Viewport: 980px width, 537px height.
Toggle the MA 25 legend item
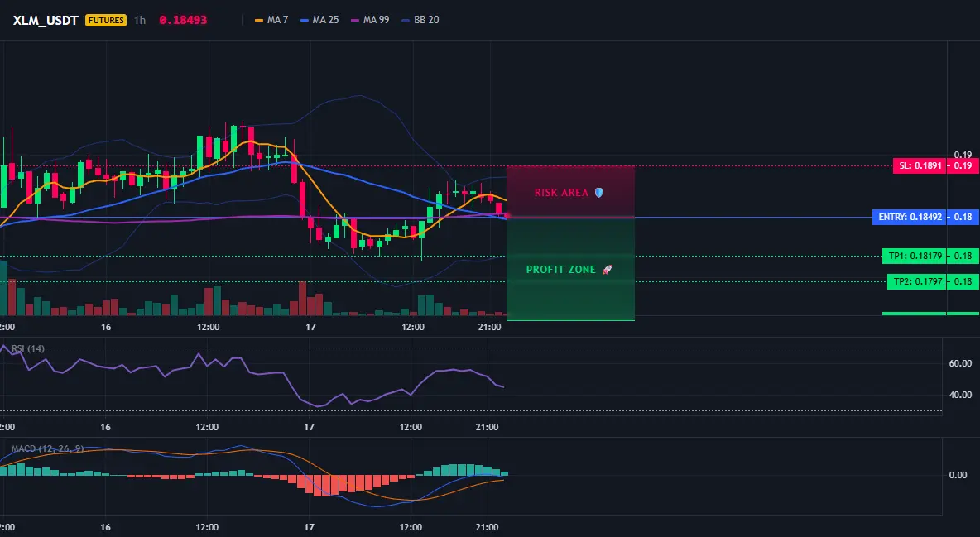point(319,20)
